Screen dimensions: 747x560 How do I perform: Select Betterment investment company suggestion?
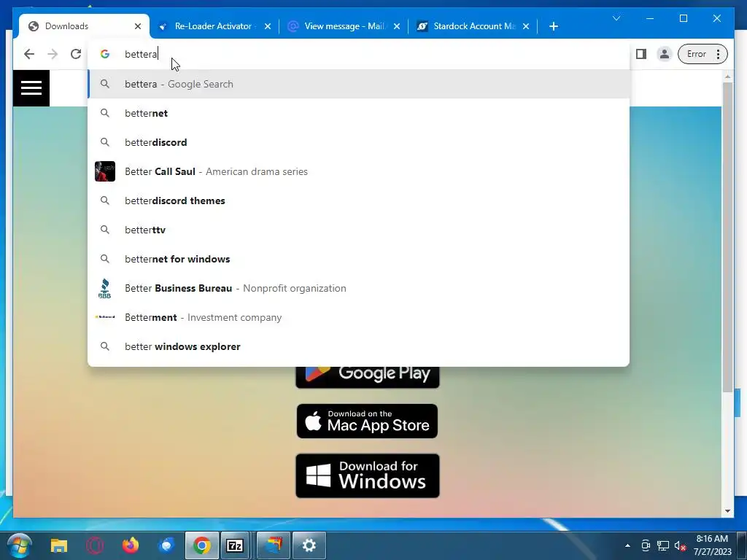pyautogui.click(x=358, y=317)
